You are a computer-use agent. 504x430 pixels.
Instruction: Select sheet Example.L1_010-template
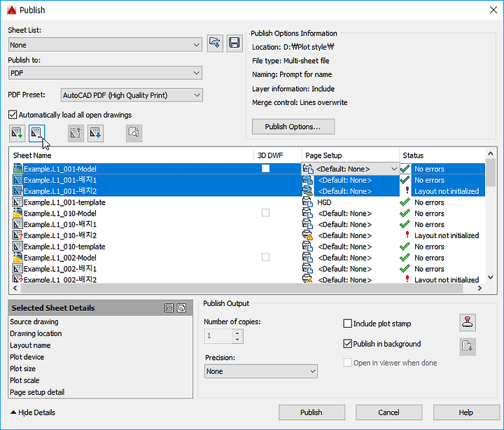point(64,247)
